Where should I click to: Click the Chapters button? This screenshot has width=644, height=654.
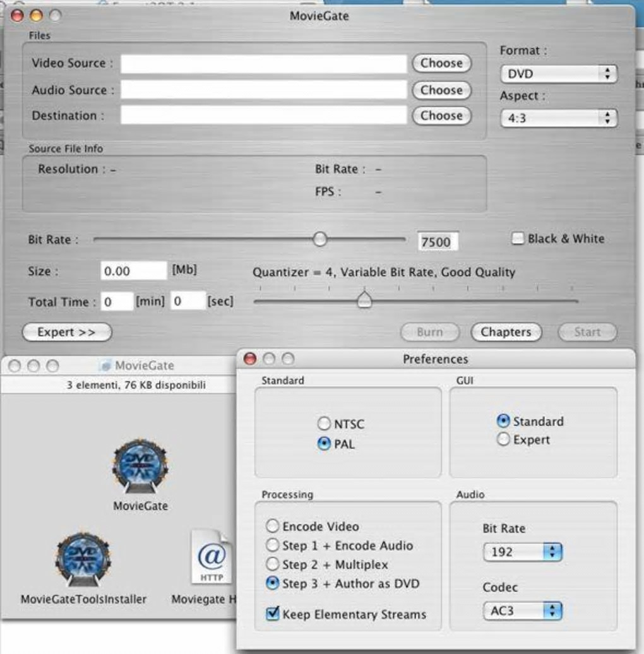coord(506,332)
